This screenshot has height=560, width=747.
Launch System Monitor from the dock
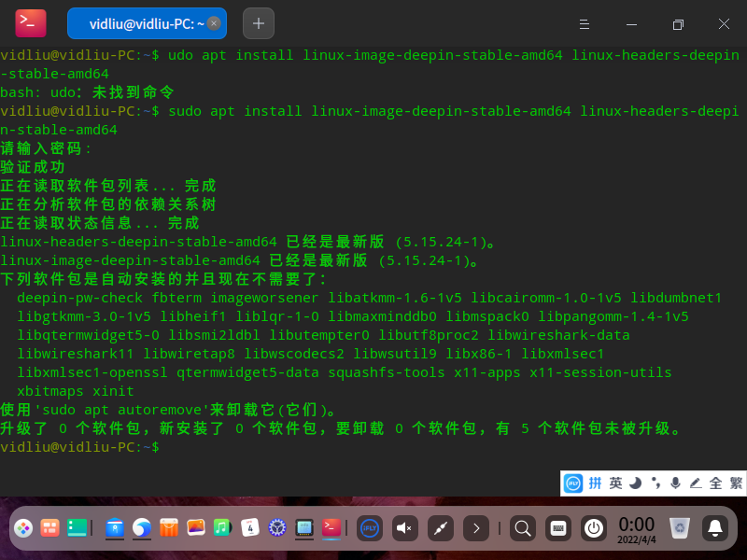click(x=304, y=528)
